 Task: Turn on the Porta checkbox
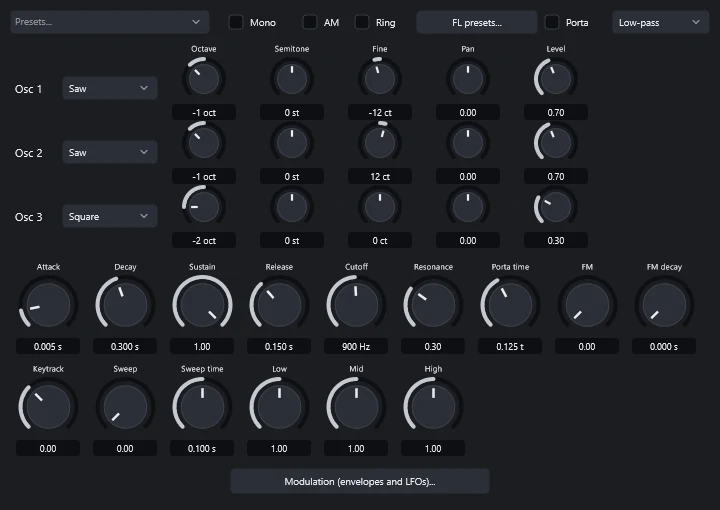coord(552,22)
